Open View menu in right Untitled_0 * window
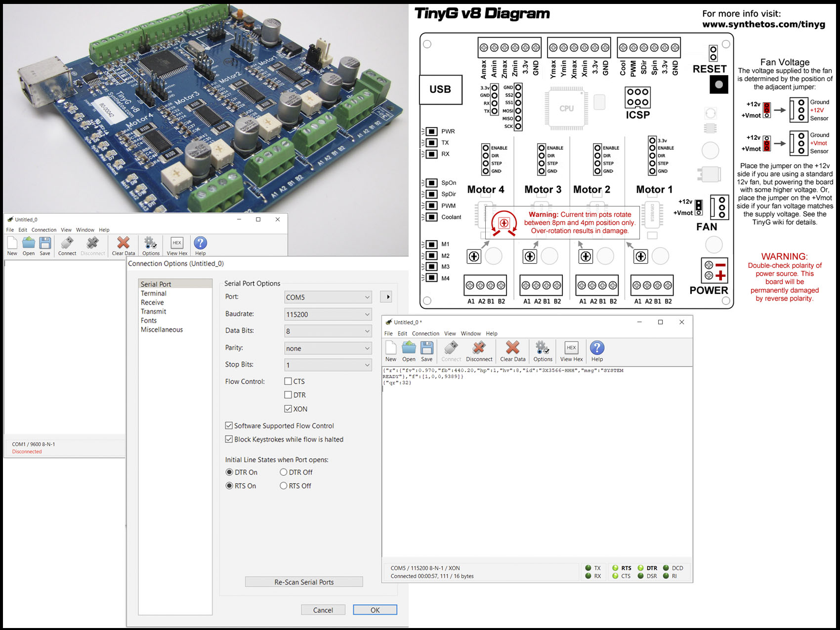 [450, 334]
